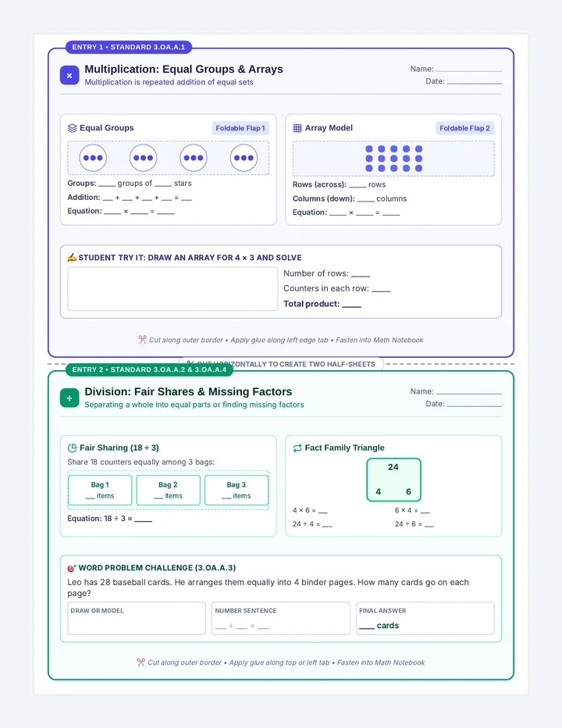Click scissors icon in Entry 1 footer
562x728 pixels.
143,340
